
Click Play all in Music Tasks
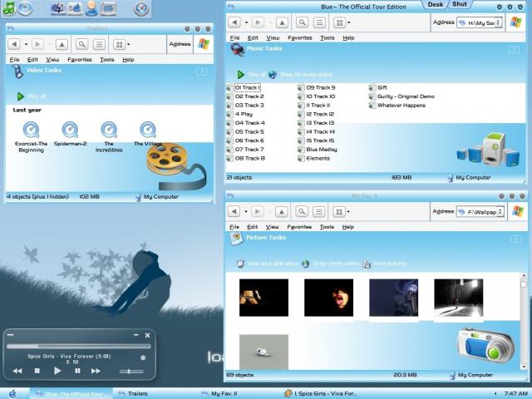point(251,74)
